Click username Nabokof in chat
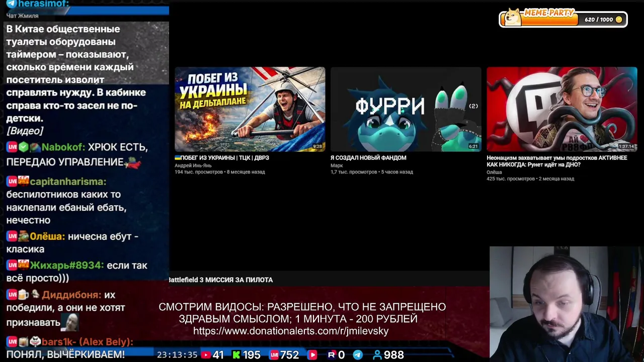The width and height of the screenshot is (644, 362). point(63,147)
